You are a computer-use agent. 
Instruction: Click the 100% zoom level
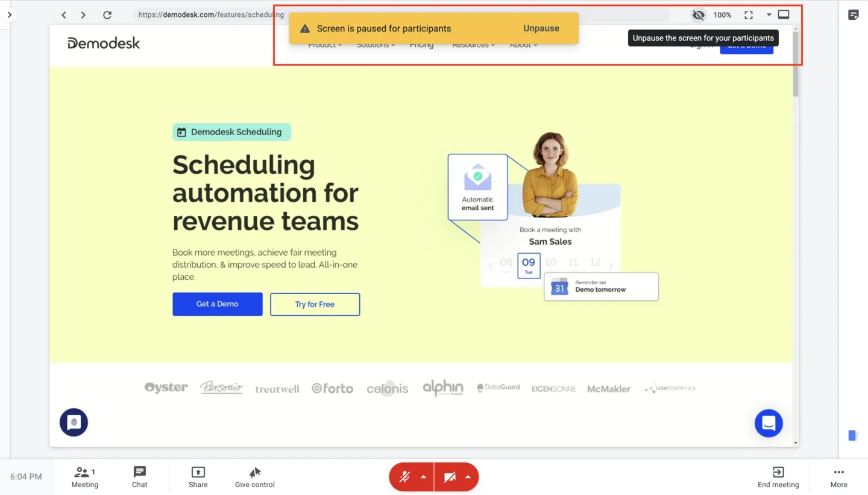tap(722, 15)
